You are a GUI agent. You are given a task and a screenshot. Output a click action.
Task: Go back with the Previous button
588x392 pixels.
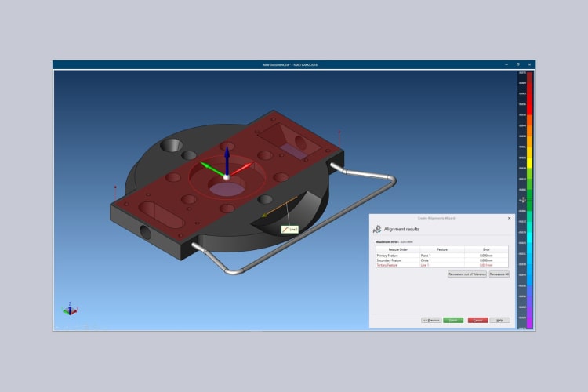431,320
